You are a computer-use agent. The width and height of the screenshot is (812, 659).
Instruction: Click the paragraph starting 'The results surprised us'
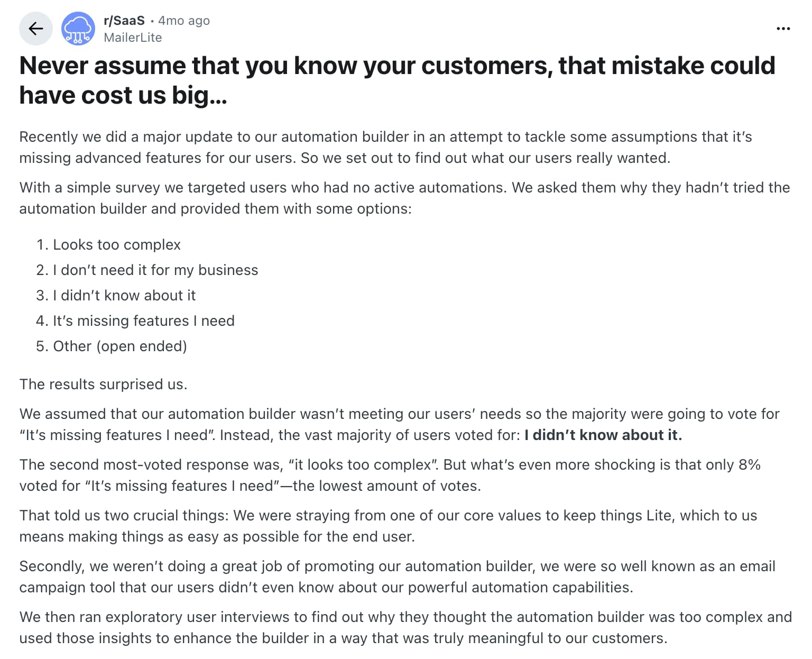103,384
